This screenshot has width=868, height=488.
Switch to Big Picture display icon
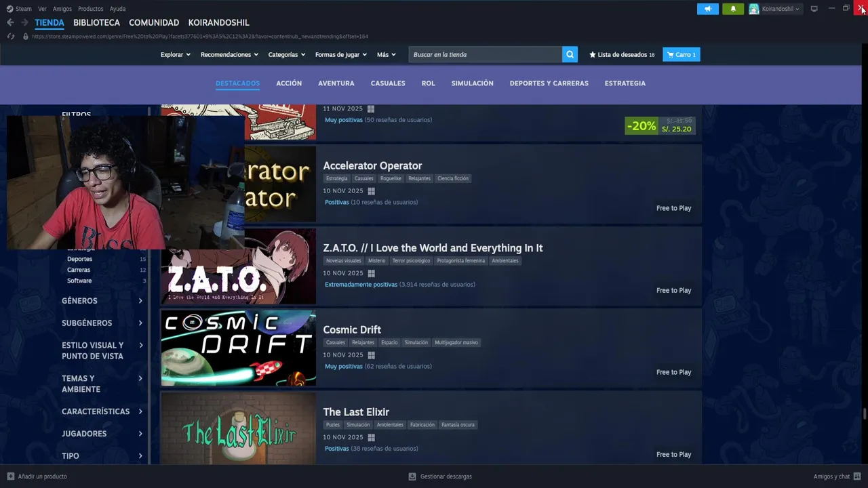click(x=814, y=9)
